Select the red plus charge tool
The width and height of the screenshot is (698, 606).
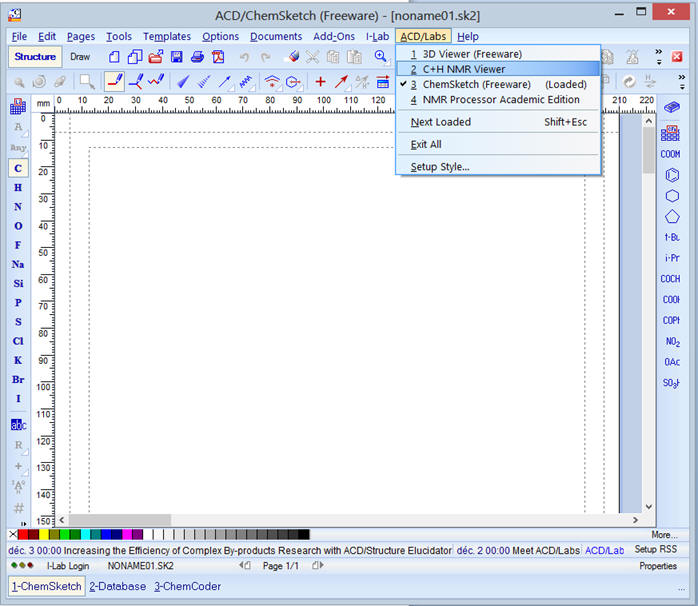click(x=320, y=81)
